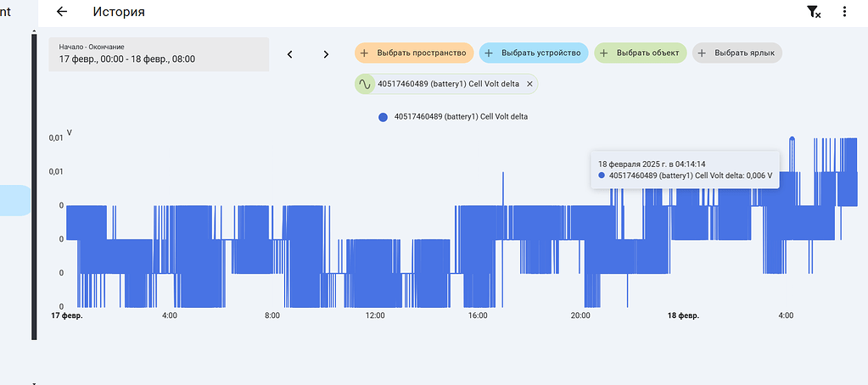Click the top 0,01 V axis label
This screenshot has width=868, height=385.
tap(57, 137)
